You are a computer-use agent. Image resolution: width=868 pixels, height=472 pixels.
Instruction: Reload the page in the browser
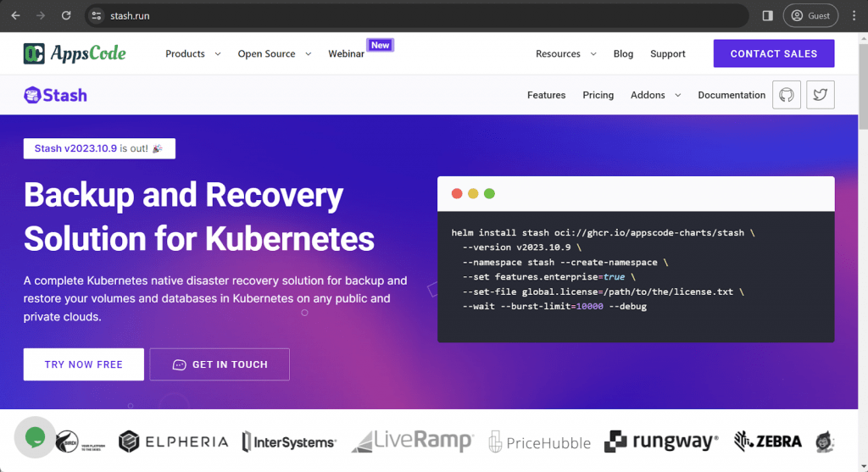[x=66, y=15]
